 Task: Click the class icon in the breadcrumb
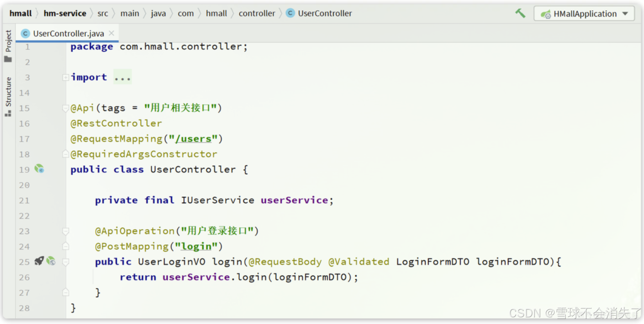click(x=290, y=13)
